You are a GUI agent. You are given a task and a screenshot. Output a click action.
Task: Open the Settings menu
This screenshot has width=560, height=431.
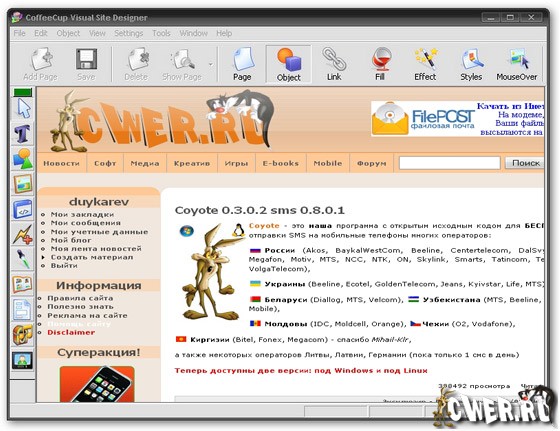tap(129, 33)
